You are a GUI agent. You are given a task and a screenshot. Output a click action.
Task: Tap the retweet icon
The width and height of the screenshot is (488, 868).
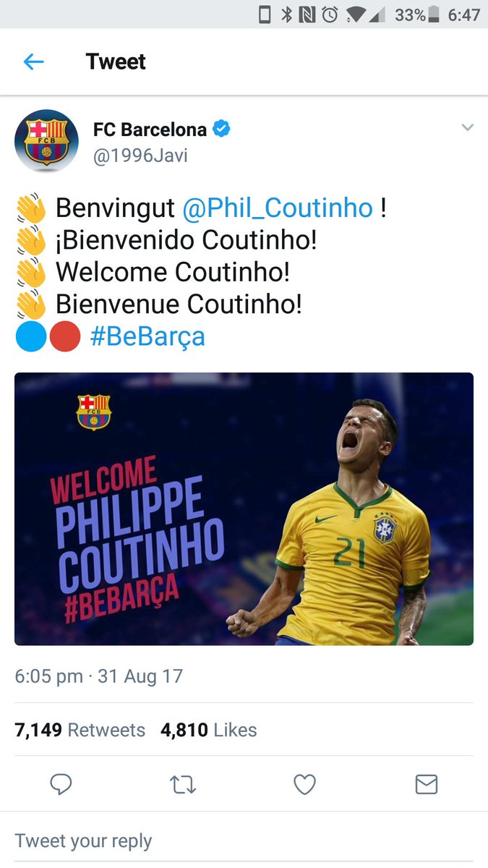[183, 784]
